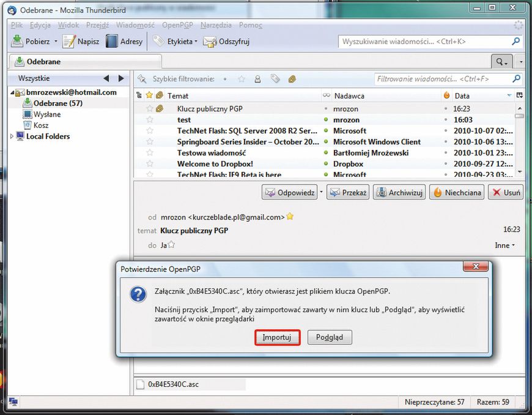Delete message with Usuń button
Viewport: 532px width, 415px height.
click(x=506, y=193)
